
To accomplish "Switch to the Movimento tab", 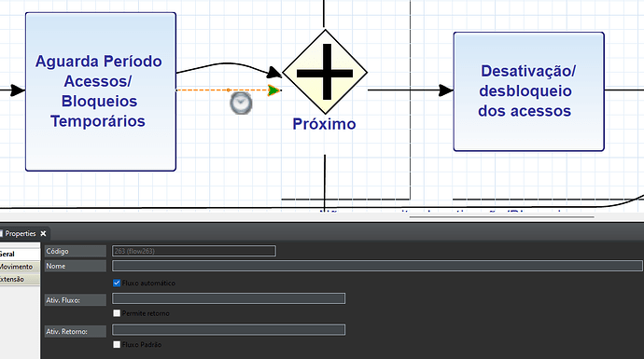I will (x=20, y=267).
